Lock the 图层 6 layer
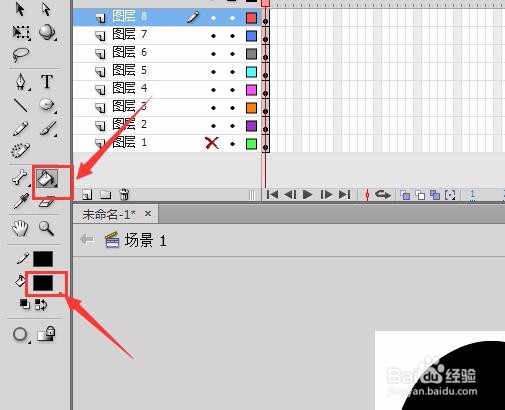 coord(232,54)
